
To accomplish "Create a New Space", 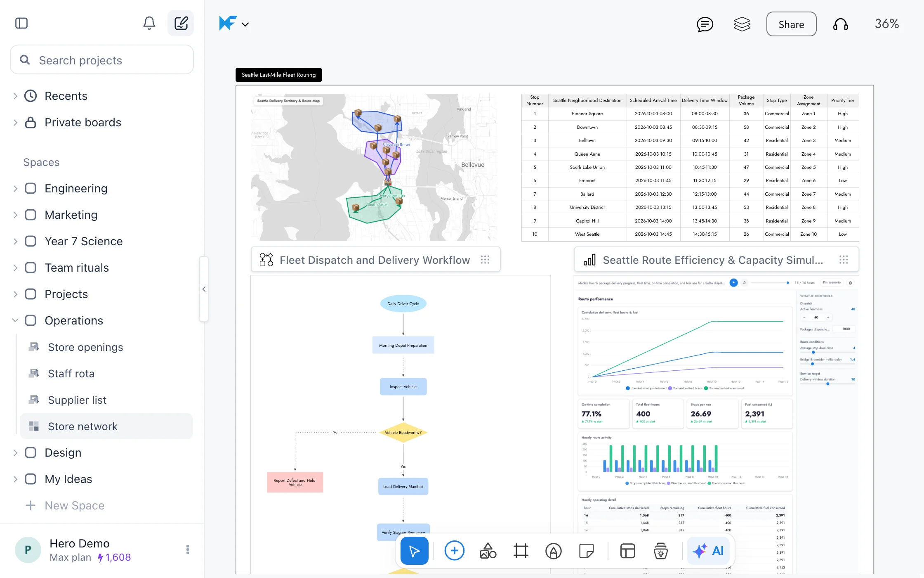I will coord(65,505).
